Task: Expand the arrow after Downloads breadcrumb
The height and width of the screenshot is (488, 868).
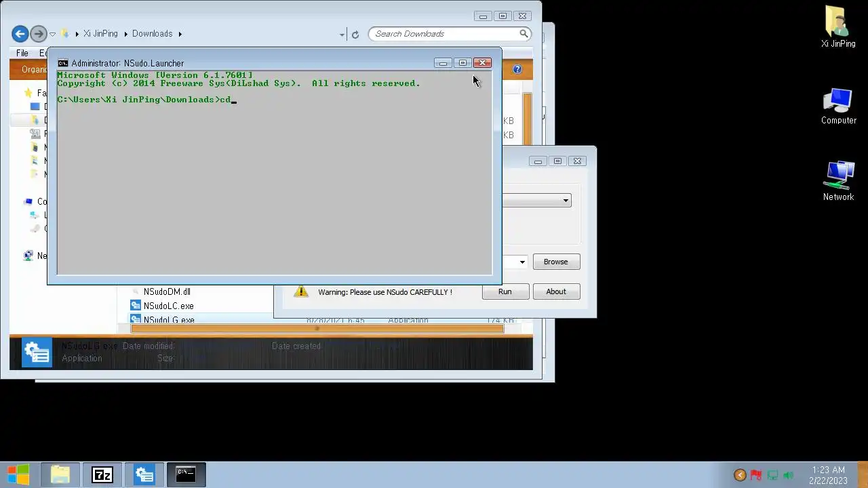Action: [180, 33]
